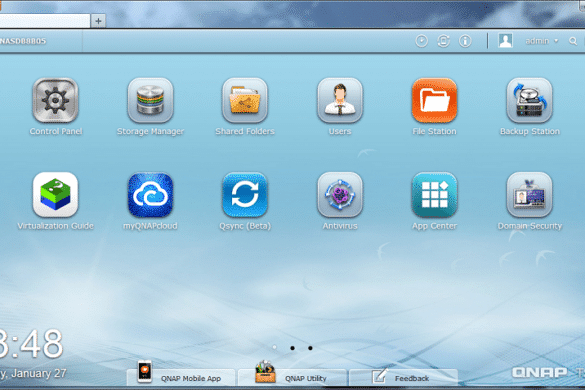Launch myQNAPcloud
Viewport: 585px width, 390px height.
(150, 194)
